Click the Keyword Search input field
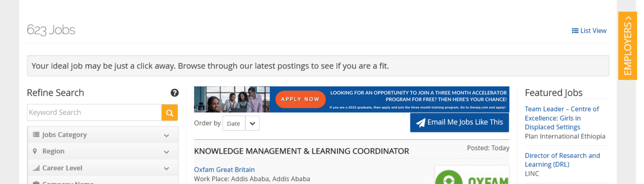Image resolution: width=644 pixels, height=184 pixels. click(x=94, y=113)
